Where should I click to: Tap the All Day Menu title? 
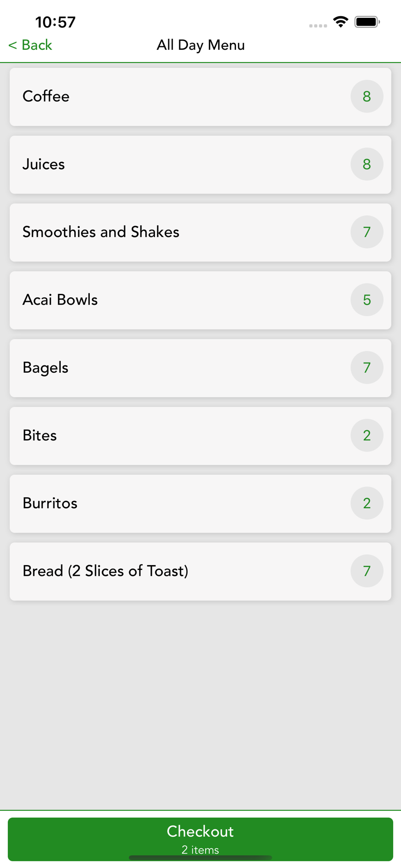coord(200,45)
